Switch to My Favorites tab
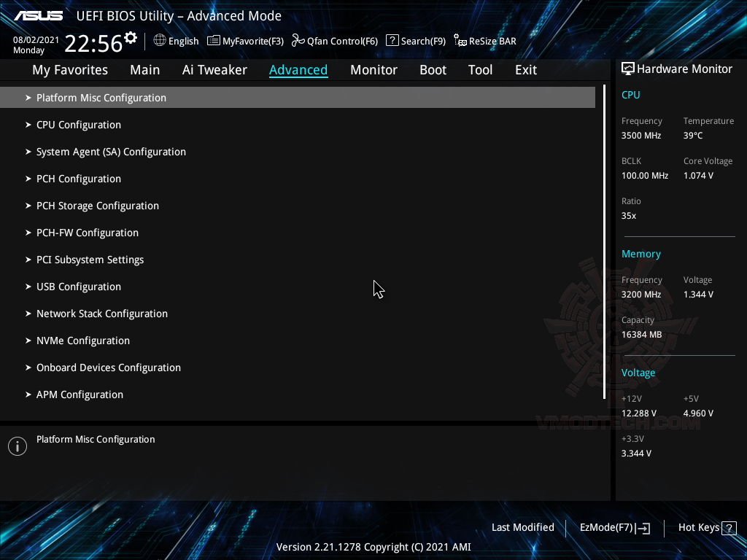 coord(70,70)
